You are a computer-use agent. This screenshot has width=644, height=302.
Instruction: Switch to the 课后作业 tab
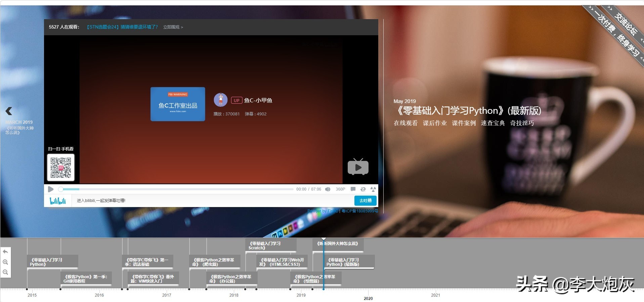point(435,123)
